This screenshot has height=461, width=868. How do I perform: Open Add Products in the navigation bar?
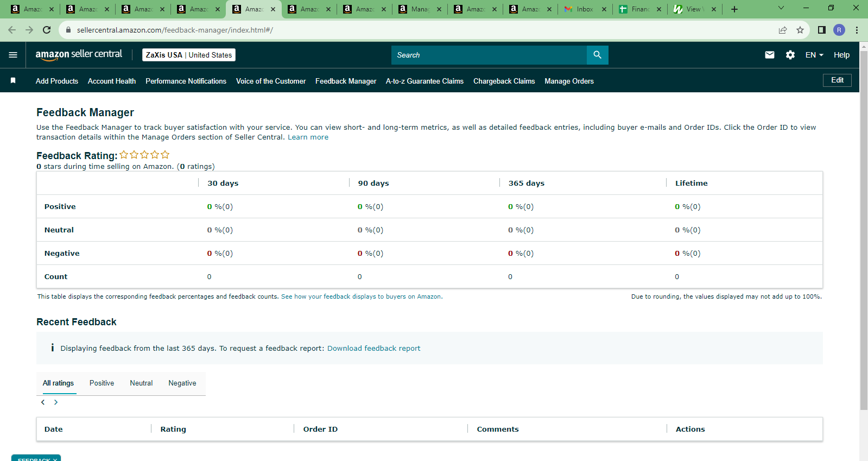[x=57, y=81]
